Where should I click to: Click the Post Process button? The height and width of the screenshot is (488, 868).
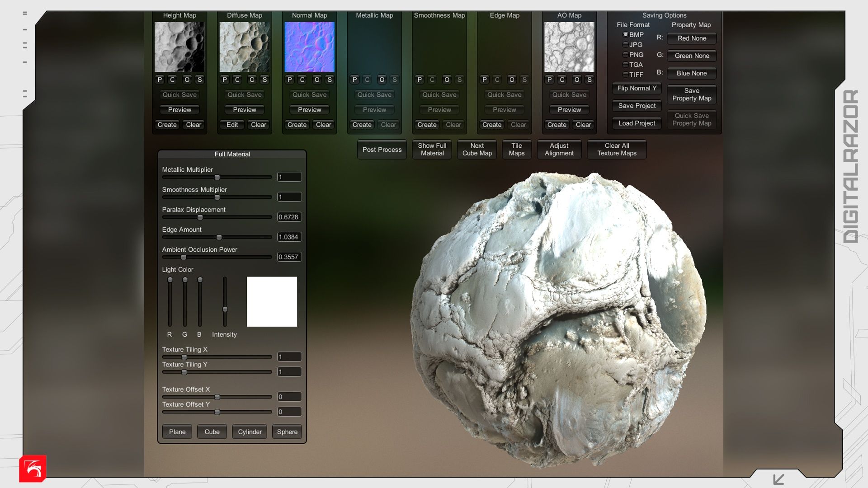pyautogui.click(x=382, y=150)
